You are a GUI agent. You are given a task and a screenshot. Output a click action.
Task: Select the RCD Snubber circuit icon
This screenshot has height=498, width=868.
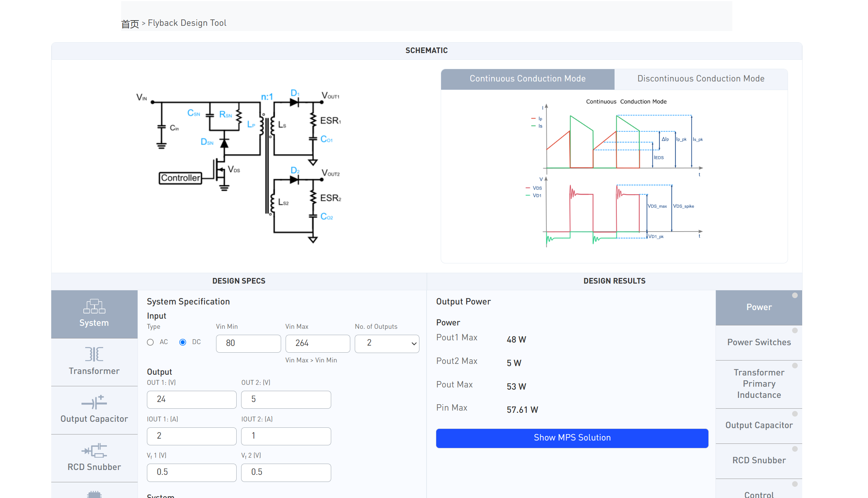pos(94,451)
